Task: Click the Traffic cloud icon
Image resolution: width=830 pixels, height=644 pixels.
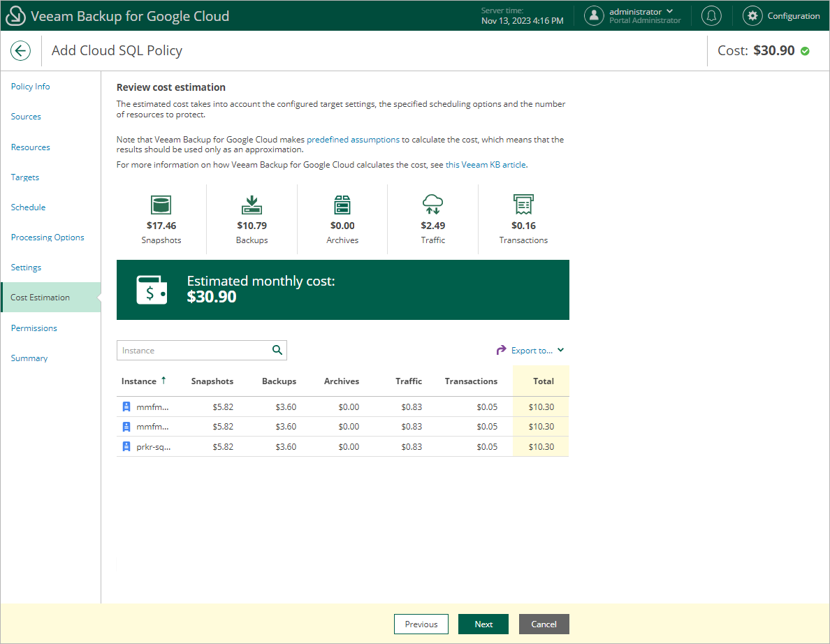Action: point(432,204)
